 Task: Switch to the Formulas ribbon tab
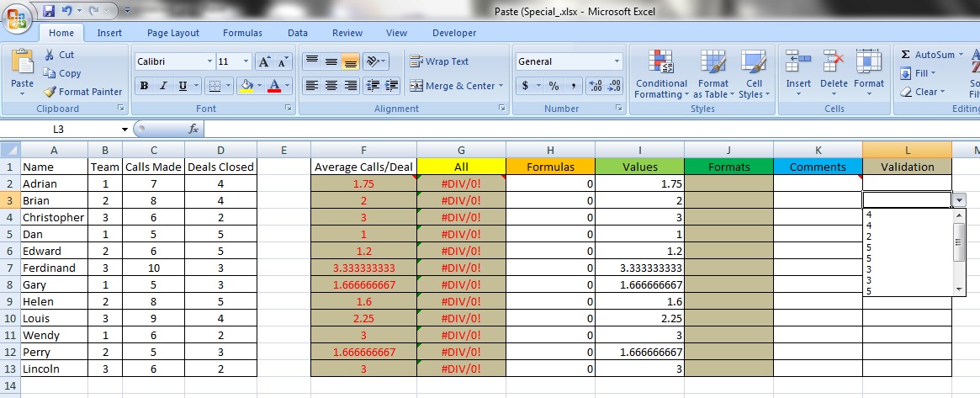click(242, 33)
